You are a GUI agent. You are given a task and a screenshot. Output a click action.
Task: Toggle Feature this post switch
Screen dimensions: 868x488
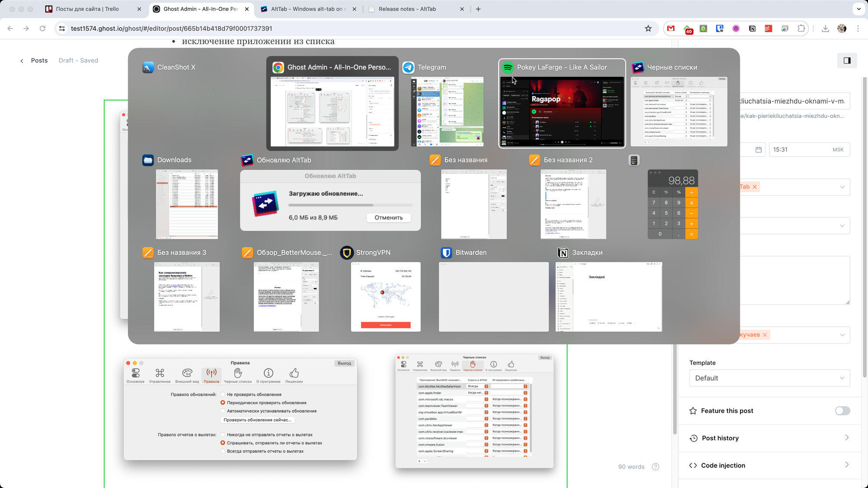842,411
